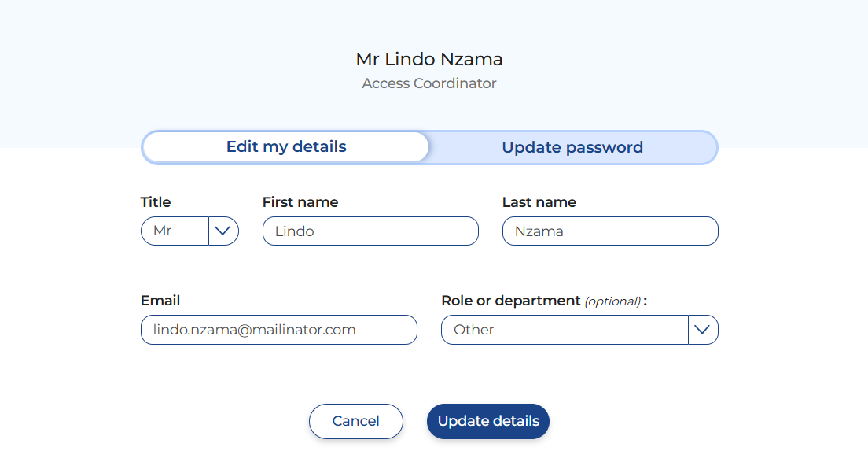Click the Email label above the input
Image resolution: width=868 pixels, height=462 pixels.
[x=160, y=301]
